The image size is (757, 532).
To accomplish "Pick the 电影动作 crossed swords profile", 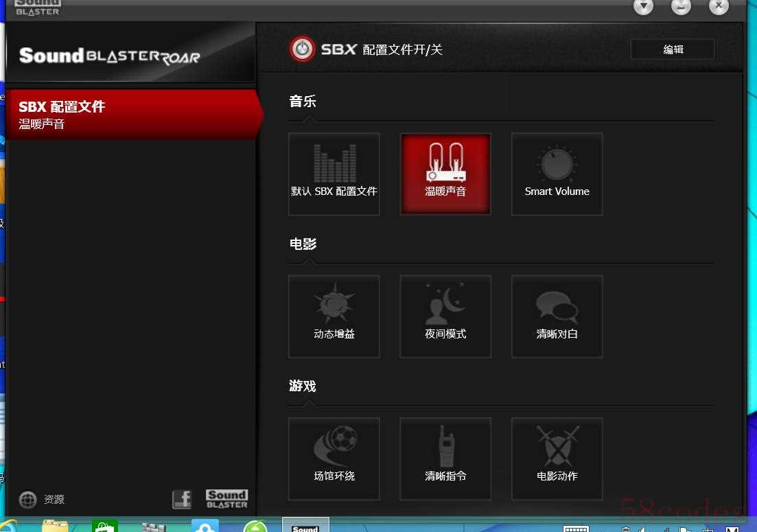I will point(557,459).
